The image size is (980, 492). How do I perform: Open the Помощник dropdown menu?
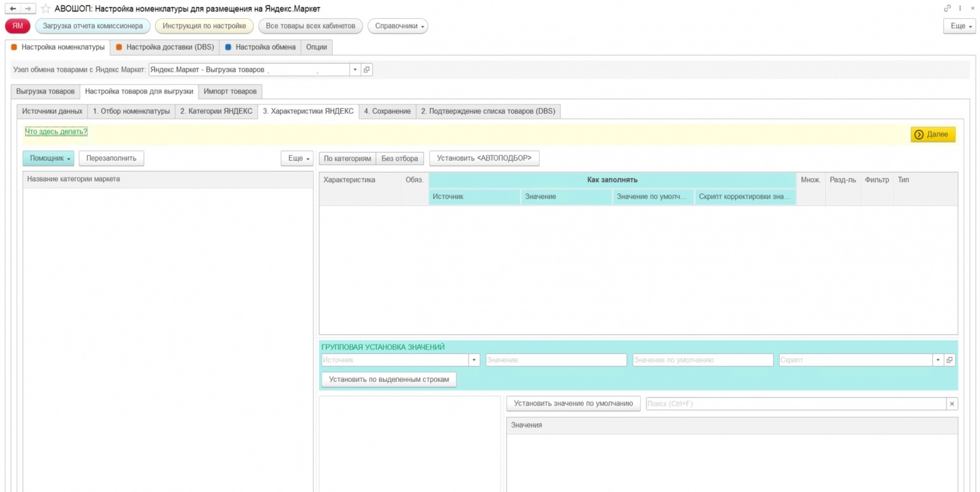point(48,158)
